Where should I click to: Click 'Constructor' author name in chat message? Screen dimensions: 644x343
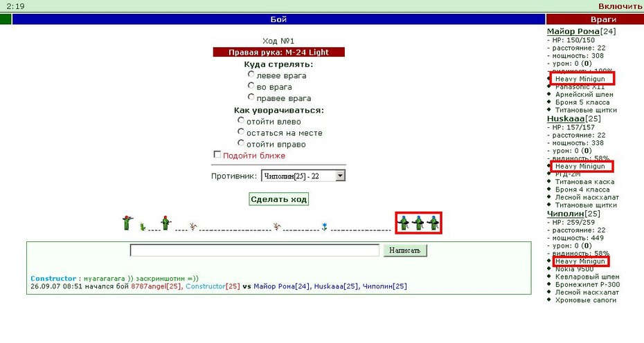coord(53,279)
